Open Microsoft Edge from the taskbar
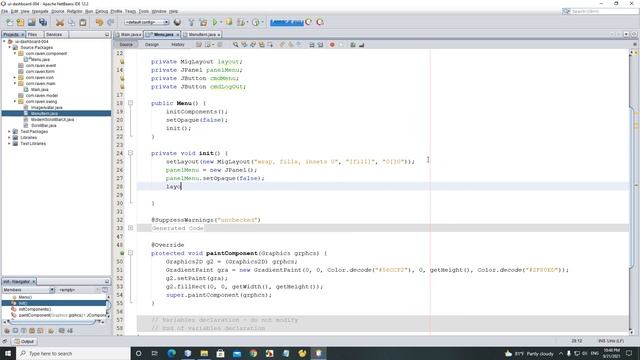This screenshot has width=640, height=360. (171, 353)
